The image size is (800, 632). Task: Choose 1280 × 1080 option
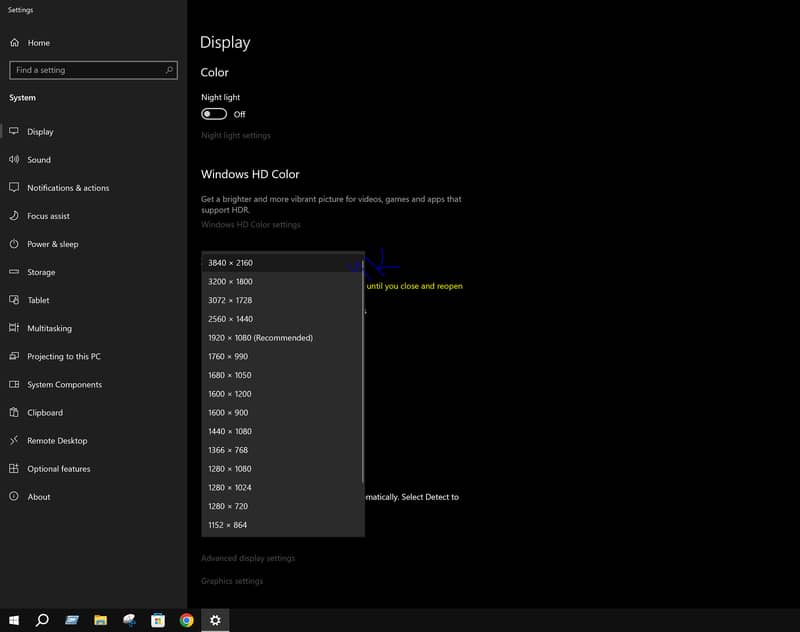click(283, 469)
